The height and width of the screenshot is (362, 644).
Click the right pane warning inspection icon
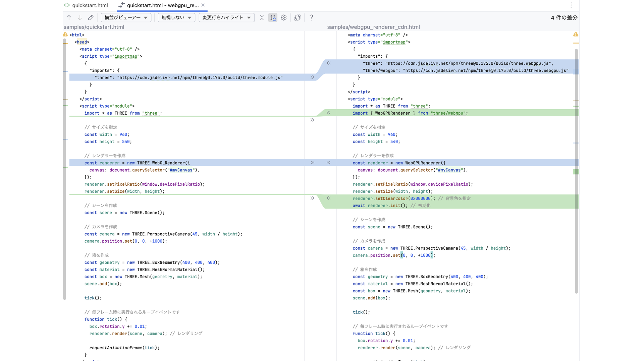pos(576,34)
